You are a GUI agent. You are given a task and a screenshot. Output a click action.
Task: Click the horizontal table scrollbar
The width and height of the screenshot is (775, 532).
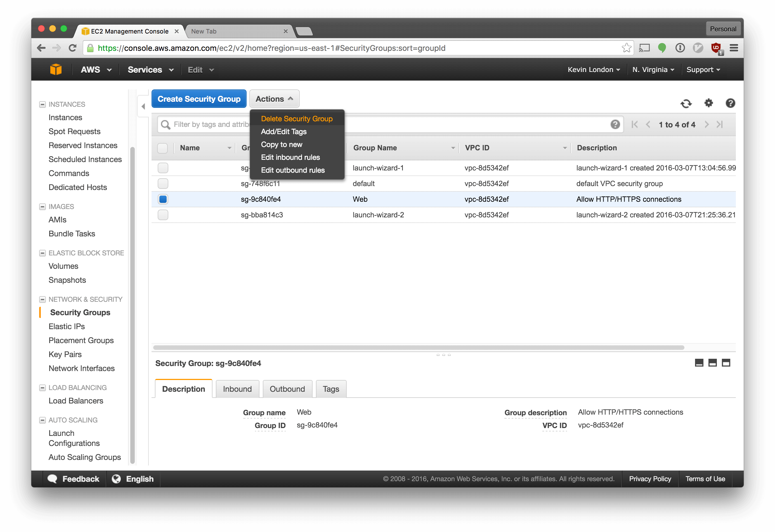point(418,347)
